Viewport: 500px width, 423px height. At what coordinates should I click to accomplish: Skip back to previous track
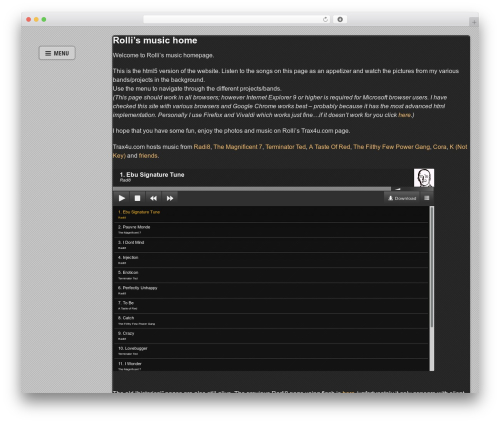pos(153,198)
